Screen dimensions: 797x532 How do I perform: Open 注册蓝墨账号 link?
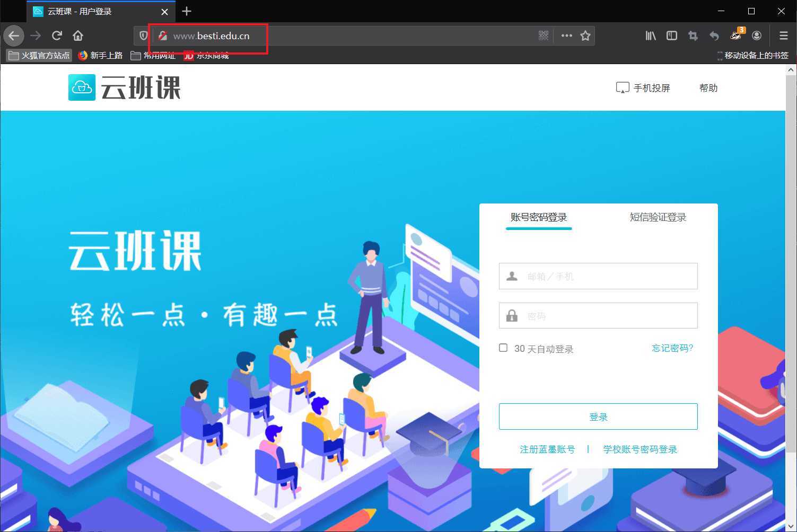547,449
